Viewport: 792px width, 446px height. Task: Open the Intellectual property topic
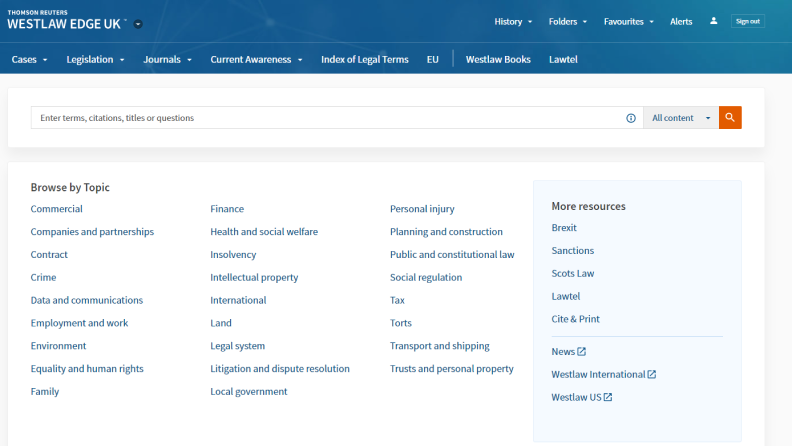coord(254,277)
